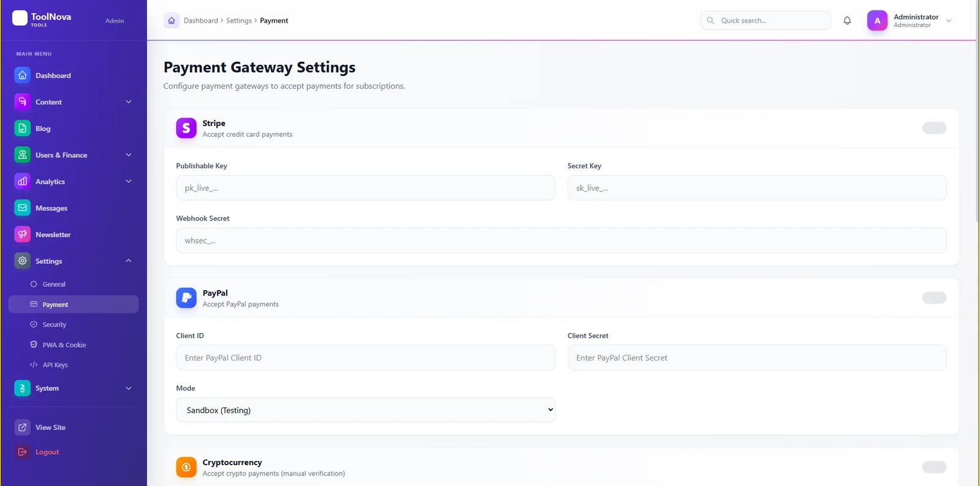Expand the System menu chevron
The height and width of the screenshot is (486, 980).
point(129,388)
